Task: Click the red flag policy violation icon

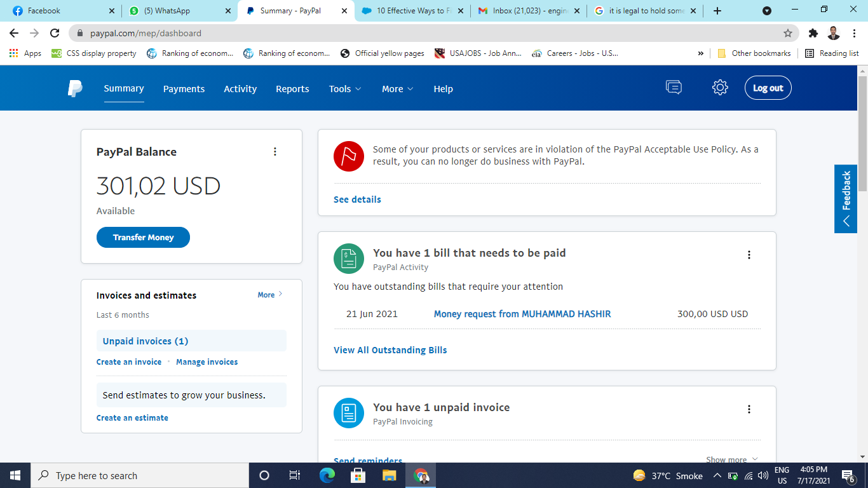Action: (349, 156)
